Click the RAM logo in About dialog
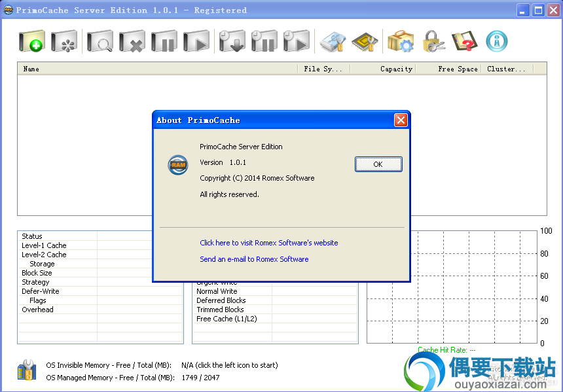The height and width of the screenshot is (392, 563). pyautogui.click(x=178, y=165)
